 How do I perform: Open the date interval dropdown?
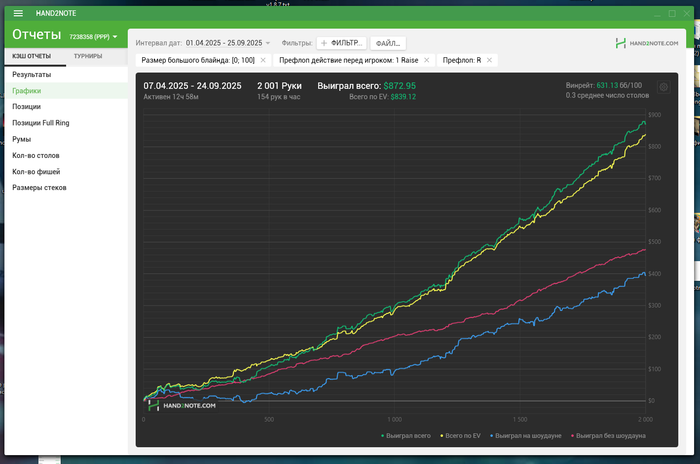228,43
